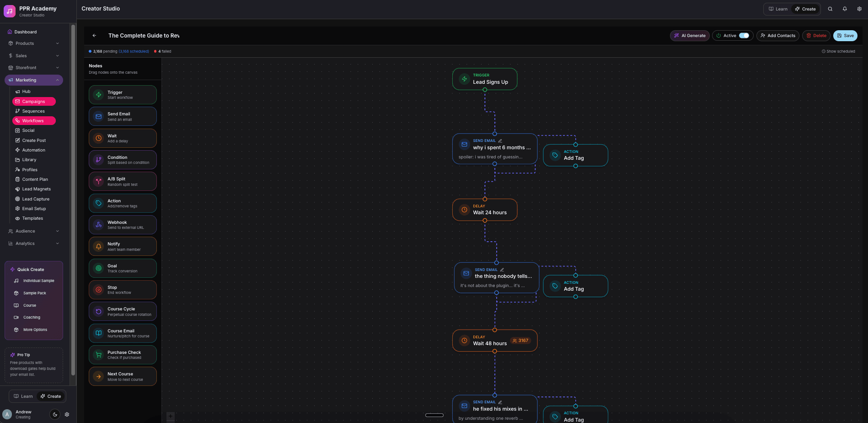Toggle Show scheduled on the canvas
Screen dimensions: 868x423
tap(839, 51)
